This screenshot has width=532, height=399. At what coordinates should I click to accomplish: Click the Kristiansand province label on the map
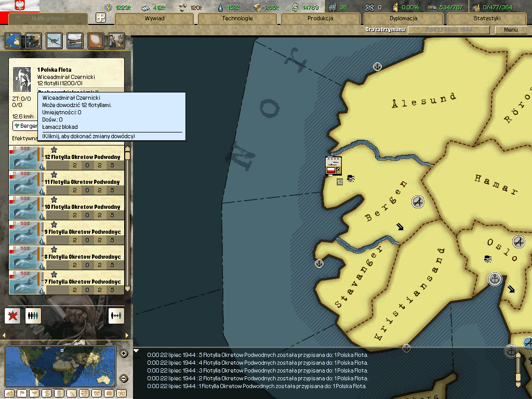tap(409, 294)
